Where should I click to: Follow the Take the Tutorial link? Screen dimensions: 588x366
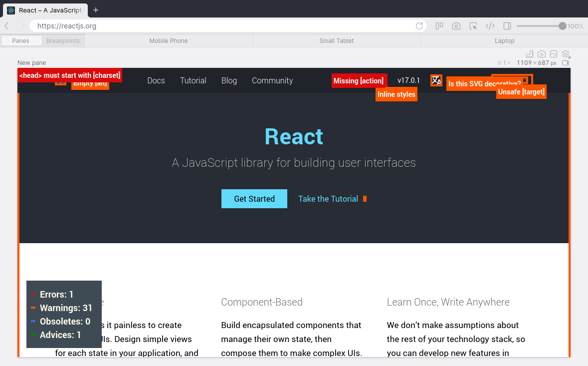pos(328,199)
